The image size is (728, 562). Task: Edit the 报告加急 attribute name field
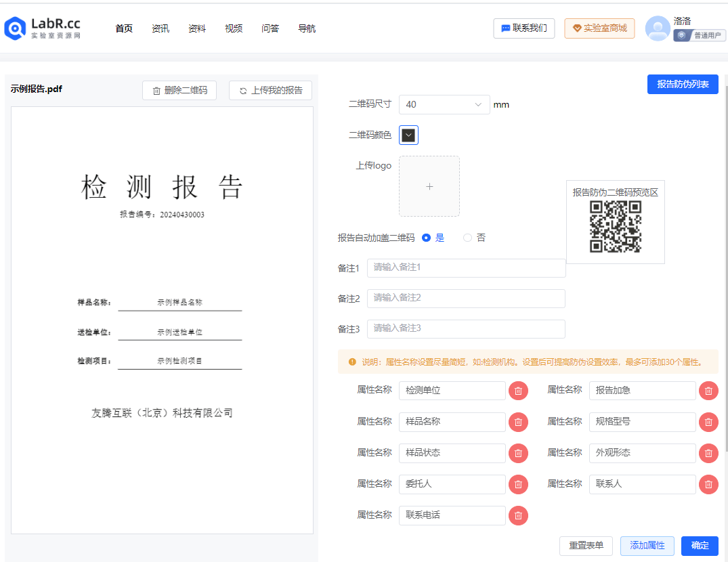coord(643,391)
